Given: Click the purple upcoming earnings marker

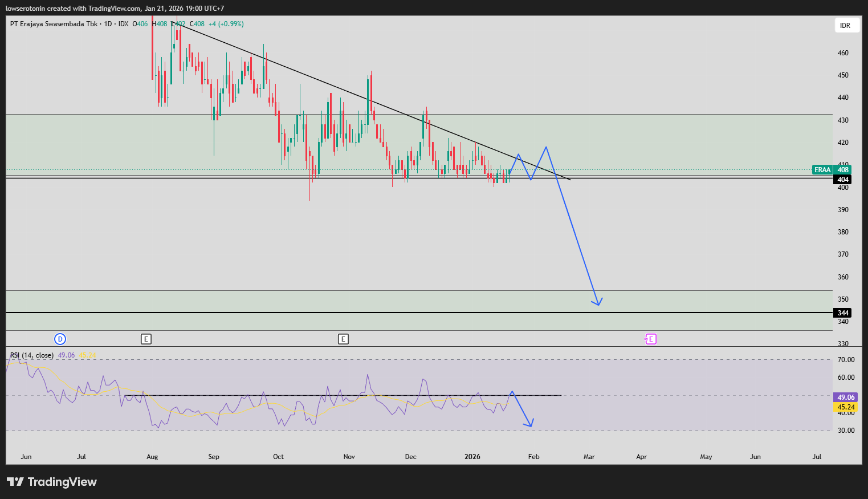Looking at the screenshot, I should click(650, 339).
